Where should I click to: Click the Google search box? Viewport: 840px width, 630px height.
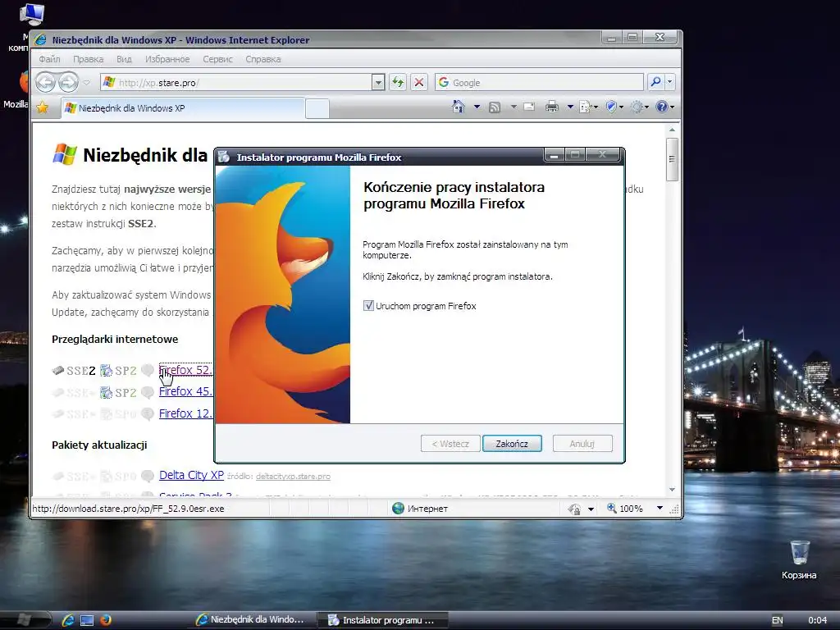(539, 83)
